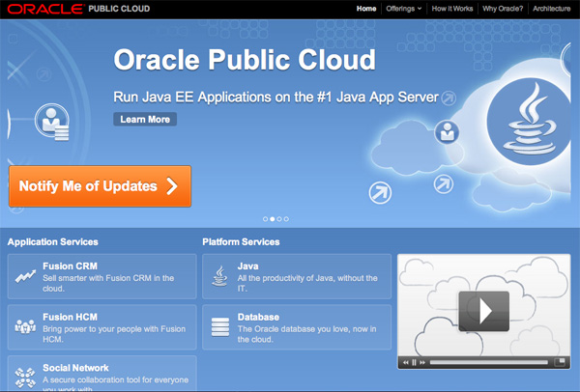Click the video progress bar
Screen dimensions: 580x392
point(489,362)
